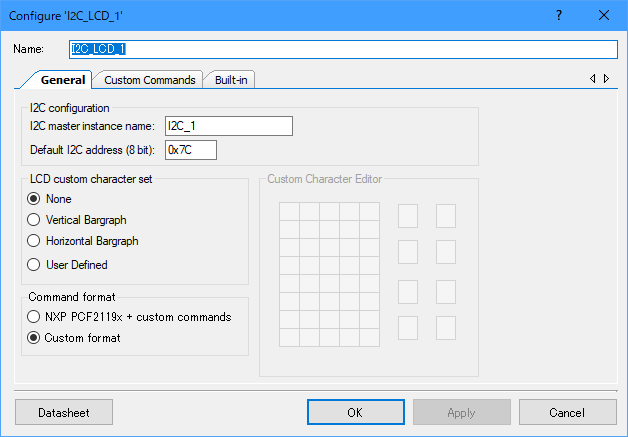Viewport: 628px width, 437px height.
Task: Edit the I2C master instance name field
Action: pos(228,125)
